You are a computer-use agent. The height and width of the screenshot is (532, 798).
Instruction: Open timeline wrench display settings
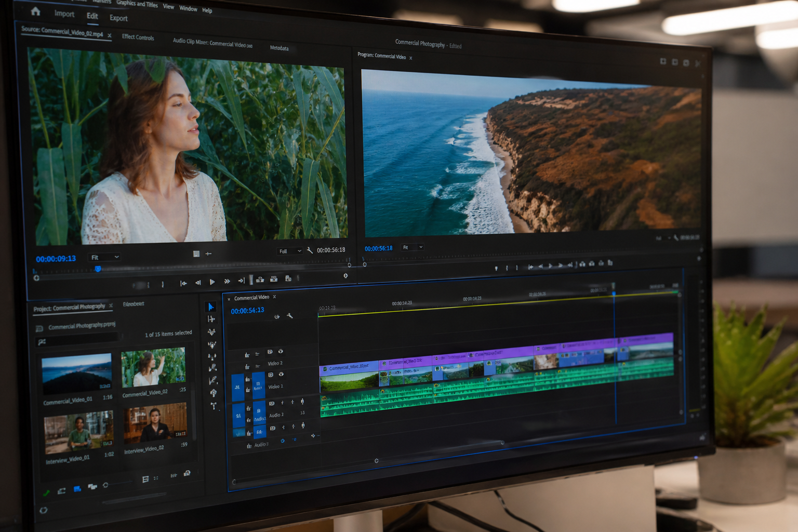(x=290, y=315)
